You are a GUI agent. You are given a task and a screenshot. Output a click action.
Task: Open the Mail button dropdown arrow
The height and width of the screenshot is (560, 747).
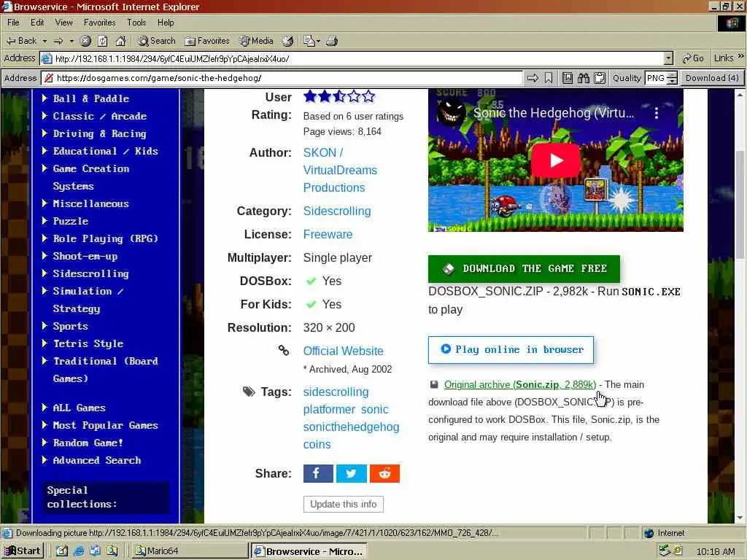(318, 41)
